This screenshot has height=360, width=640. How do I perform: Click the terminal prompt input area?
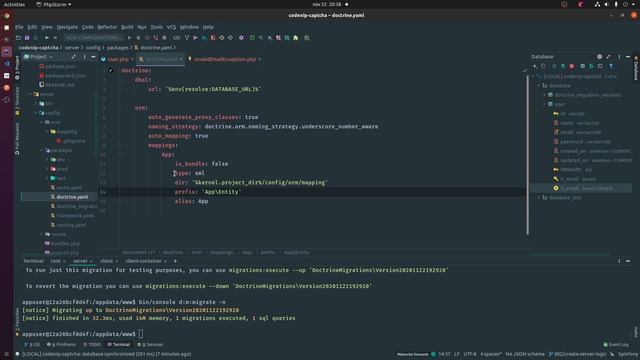(141, 334)
